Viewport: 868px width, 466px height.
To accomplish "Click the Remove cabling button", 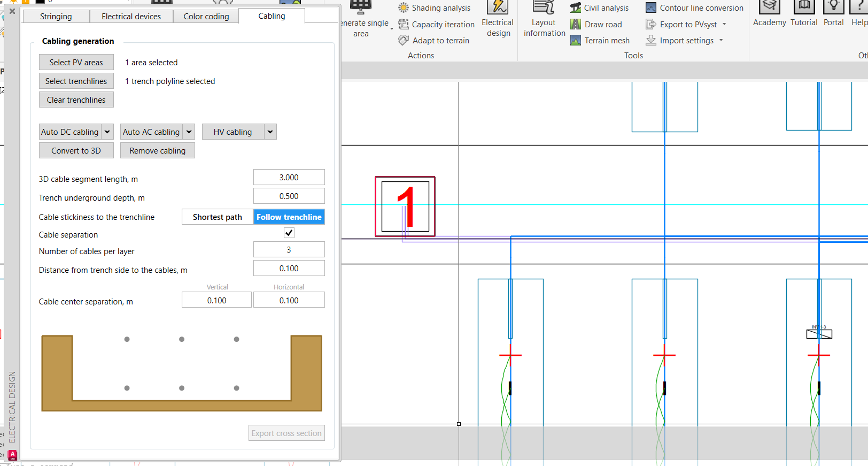I will (x=158, y=151).
